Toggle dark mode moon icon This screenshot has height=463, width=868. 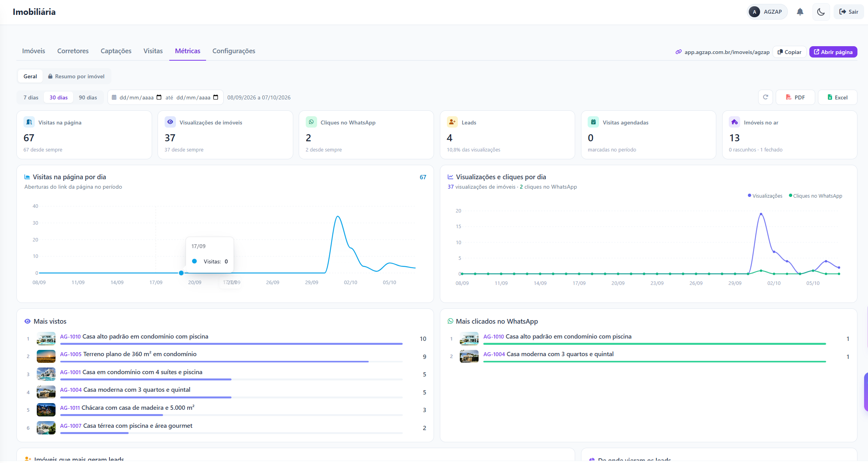pos(821,12)
